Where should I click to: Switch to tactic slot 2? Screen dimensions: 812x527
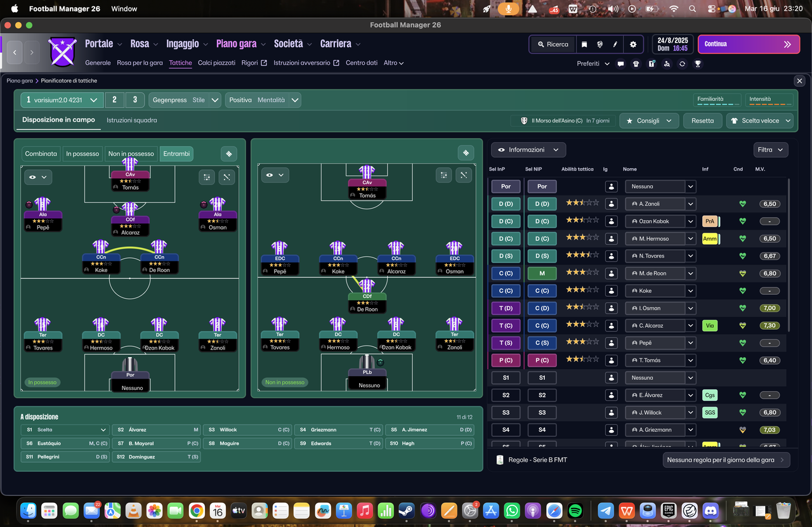114,100
